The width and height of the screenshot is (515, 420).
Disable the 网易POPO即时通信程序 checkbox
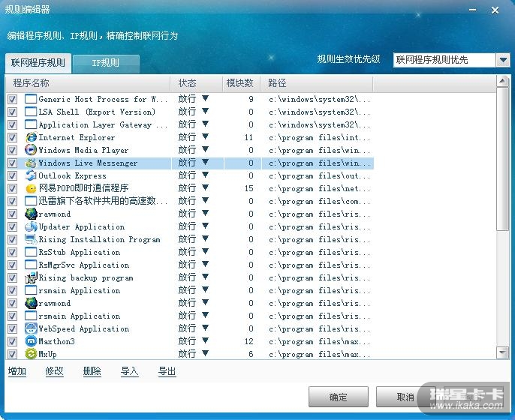13,189
